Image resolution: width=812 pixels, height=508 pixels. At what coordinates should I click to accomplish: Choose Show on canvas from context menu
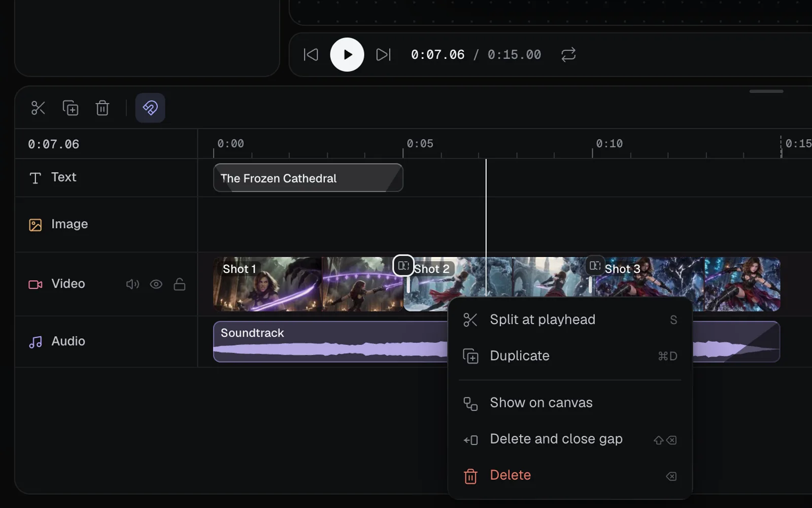pyautogui.click(x=570, y=403)
